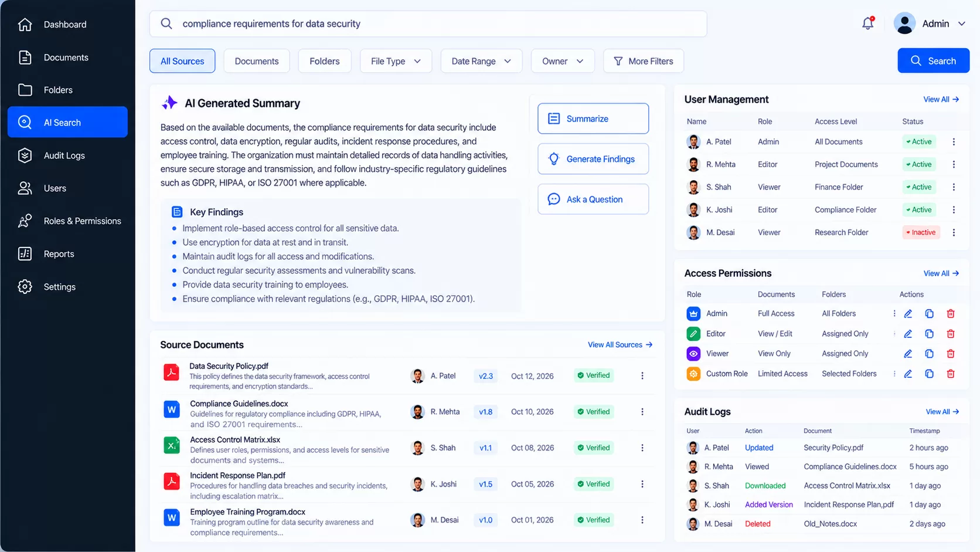This screenshot has width=980, height=552.
Task: Delete the Custom Role trash icon
Action: [x=951, y=374]
